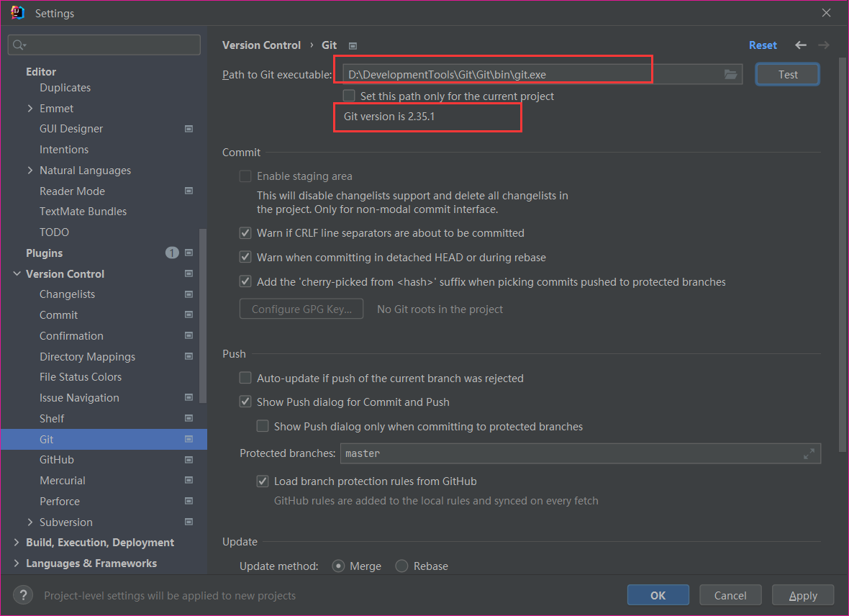Viewport: 849px width, 616px height.
Task: Toggle 'Load branch protection rules from GitHub'
Action: pos(263,481)
